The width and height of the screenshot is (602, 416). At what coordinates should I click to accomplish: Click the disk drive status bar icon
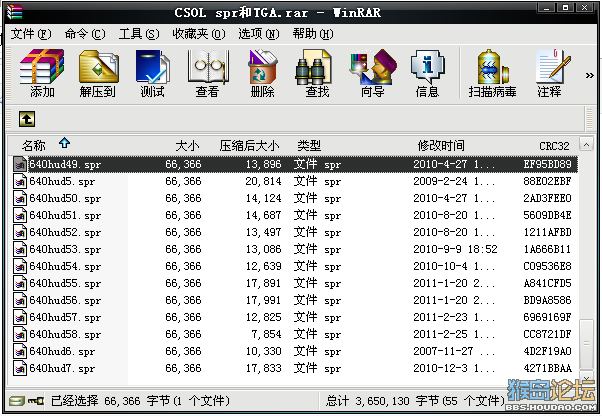pyautogui.click(x=17, y=401)
